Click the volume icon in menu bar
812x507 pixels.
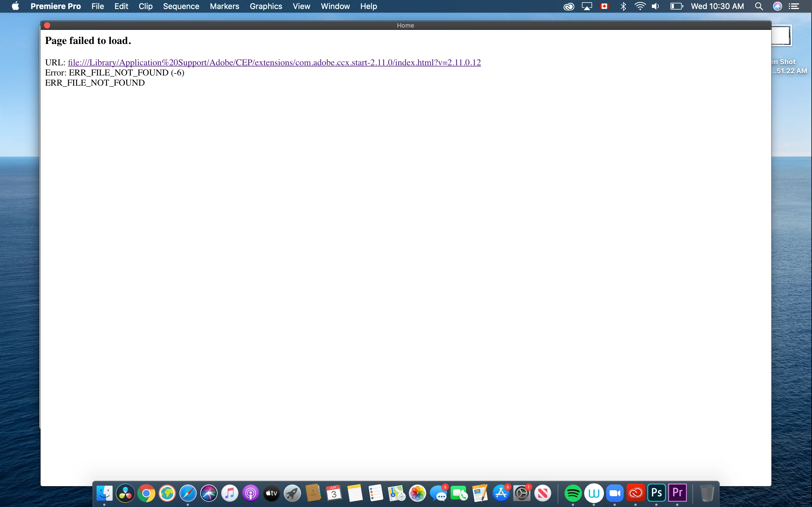point(655,6)
